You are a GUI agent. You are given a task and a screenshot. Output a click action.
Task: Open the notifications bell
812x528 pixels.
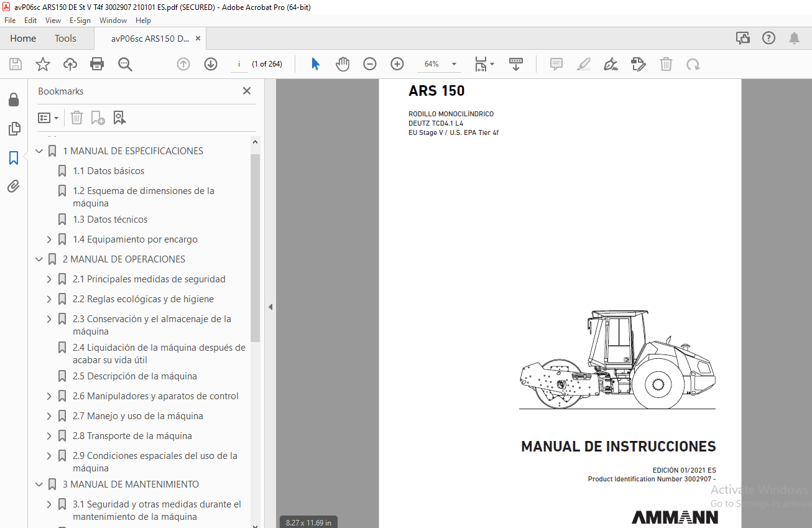coord(794,38)
